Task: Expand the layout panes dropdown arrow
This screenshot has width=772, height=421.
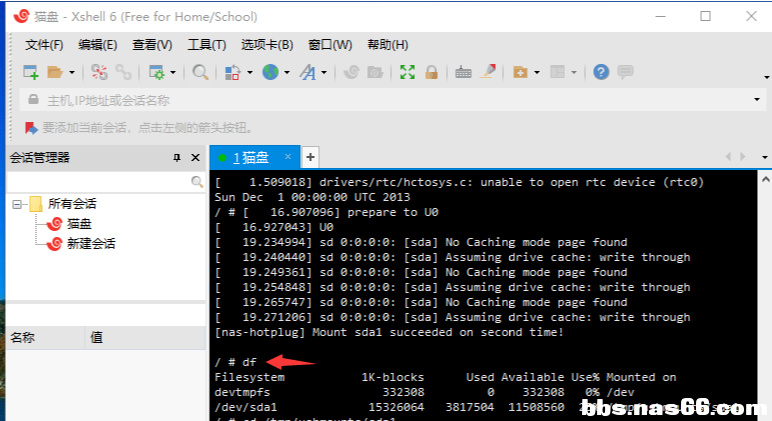Action: point(574,73)
